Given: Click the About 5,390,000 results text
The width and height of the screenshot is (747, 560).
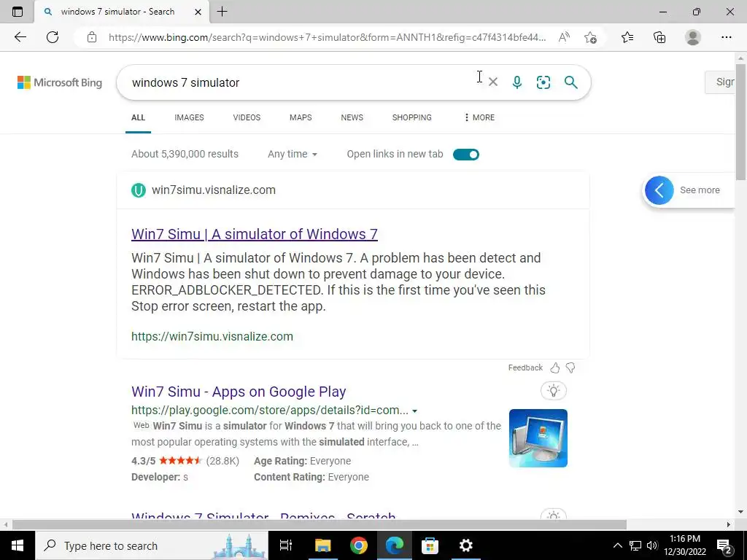Looking at the screenshot, I should click(x=185, y=154).
